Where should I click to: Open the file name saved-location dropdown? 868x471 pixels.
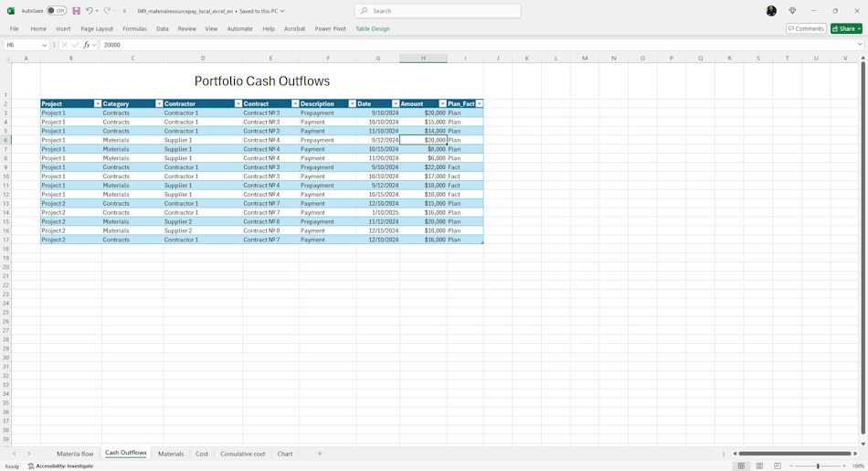click(x=282, y=11)
